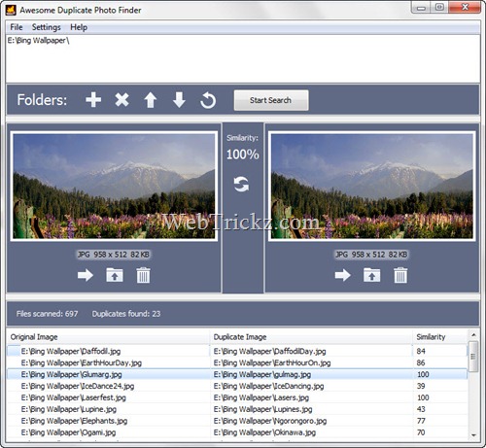Viewport: 486px width, 448px height.
Task: Click the move-to-folder icon under right image
Action: 371,275
